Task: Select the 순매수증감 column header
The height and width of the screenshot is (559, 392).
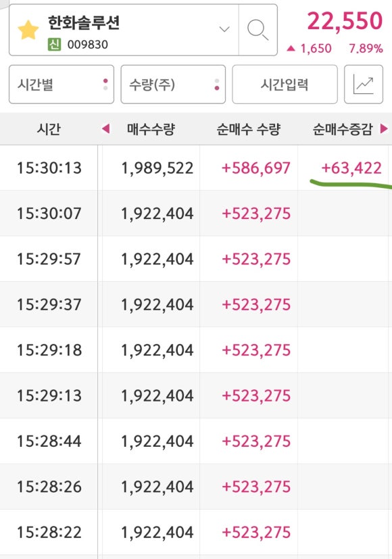Action: pyautogui.click(x=343, y=129)
